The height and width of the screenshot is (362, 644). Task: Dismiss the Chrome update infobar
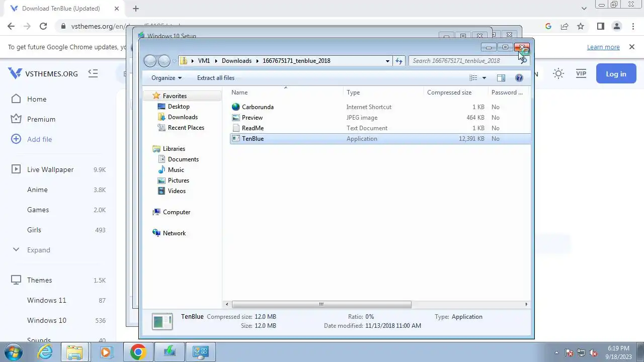632,47
